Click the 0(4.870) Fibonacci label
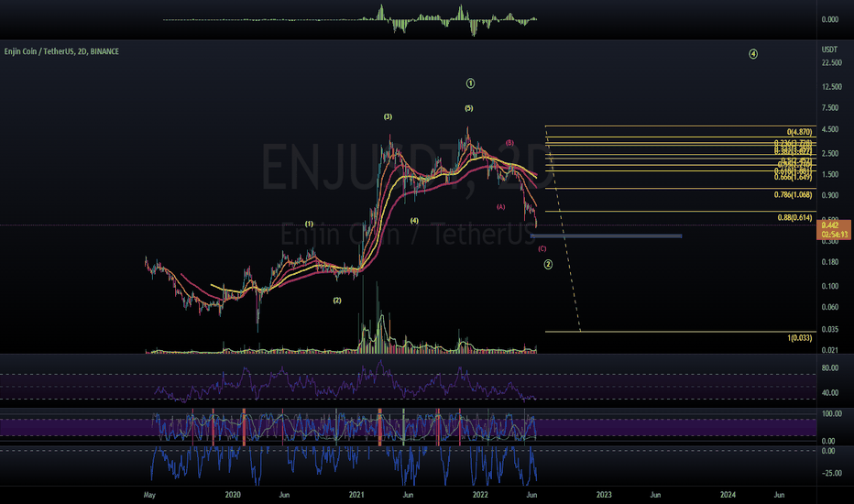This screenshot has width=854, height=504. [799, 132]
